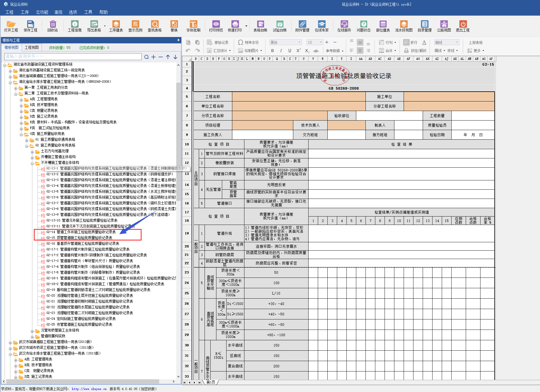Toggle strikethrough formatting
540x392 pixels.
(316, 51)
